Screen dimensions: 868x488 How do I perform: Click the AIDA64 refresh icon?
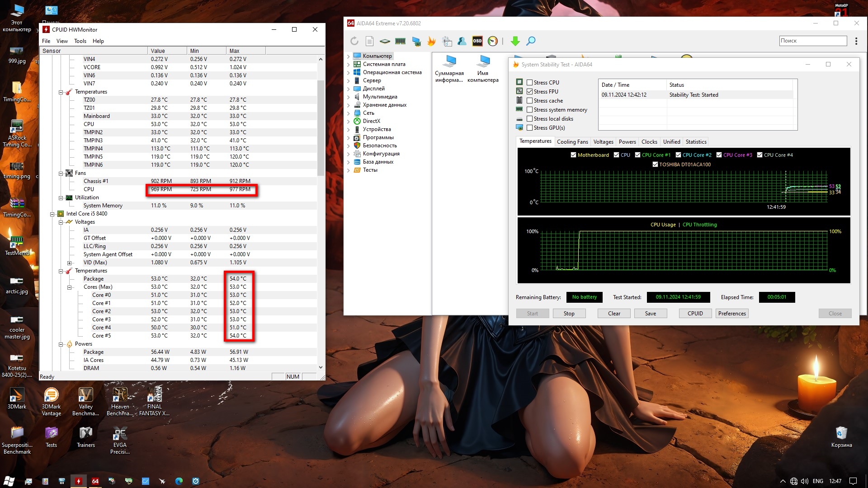(354, 41)
